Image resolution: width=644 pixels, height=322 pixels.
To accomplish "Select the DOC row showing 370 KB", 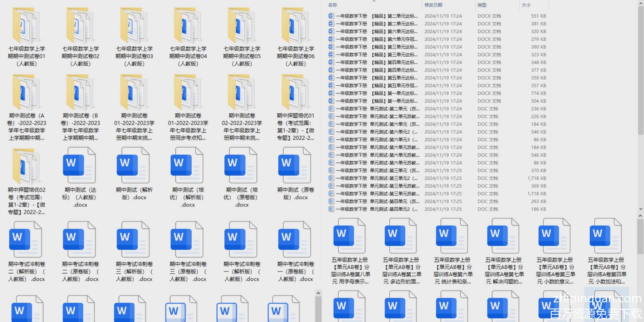I will pos(437,171).
